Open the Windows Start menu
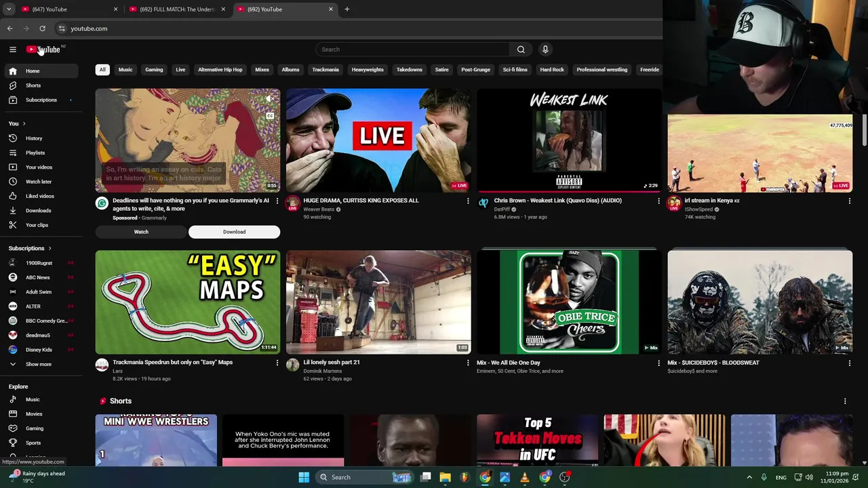The width and height of the screenshot is (868, 488). click(x=304, y=477)
